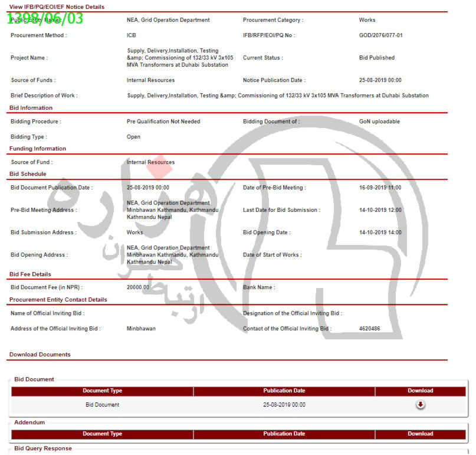Click Procurement Entity Contact Details heading
Screen dimensions: 476x455
click(x=58, y=300)
